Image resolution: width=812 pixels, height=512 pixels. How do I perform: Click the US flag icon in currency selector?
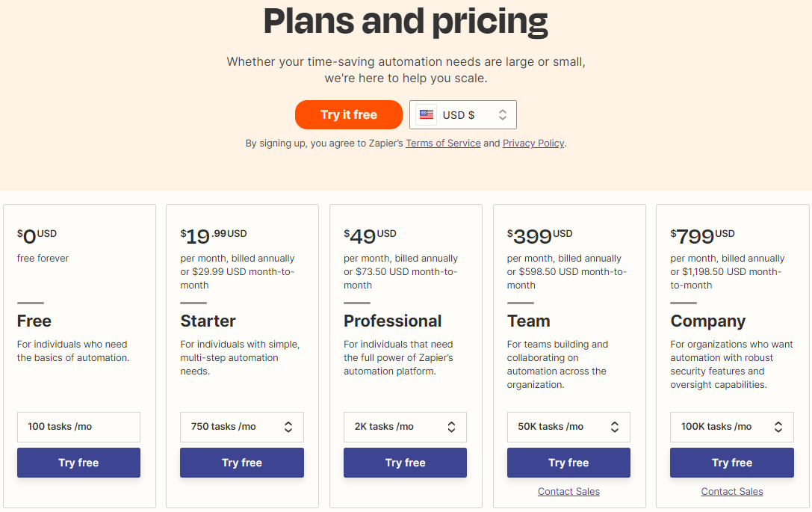(x=427, y=114)
